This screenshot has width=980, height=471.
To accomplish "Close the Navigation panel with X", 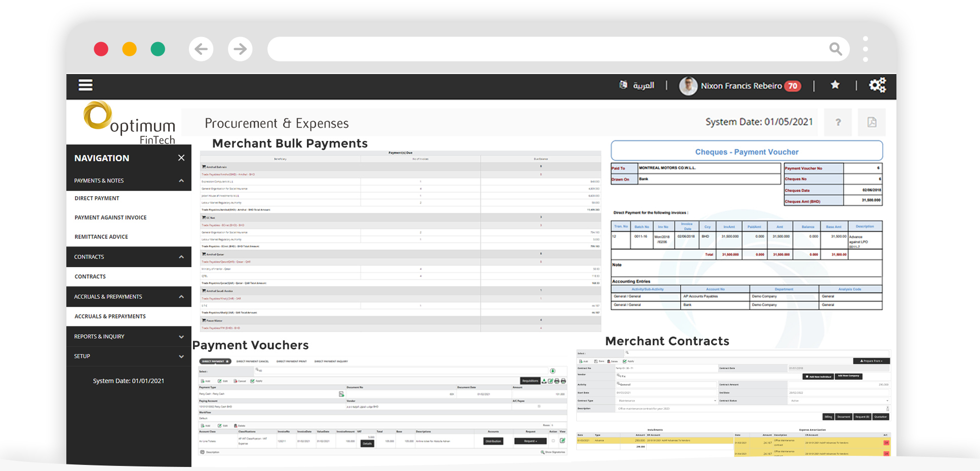I will pos(181,158).
